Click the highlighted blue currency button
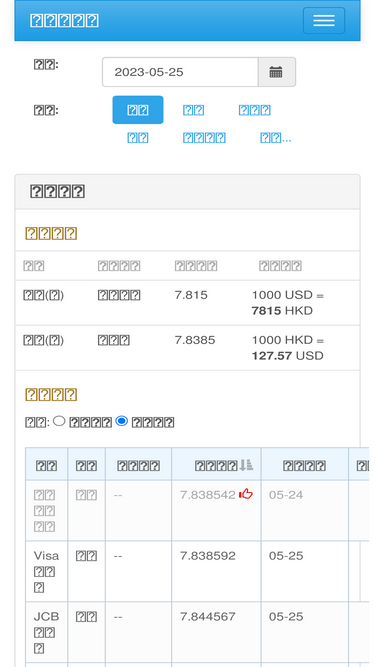The image size is (375, 667). click(138, 110)
